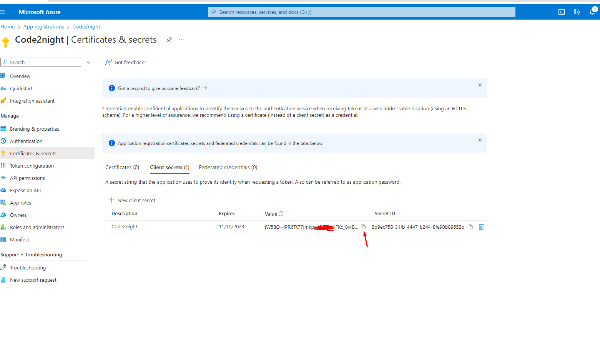Click the Got feedback icon
Viewport: 600px width, 364px height.
[x=108, y=62]
